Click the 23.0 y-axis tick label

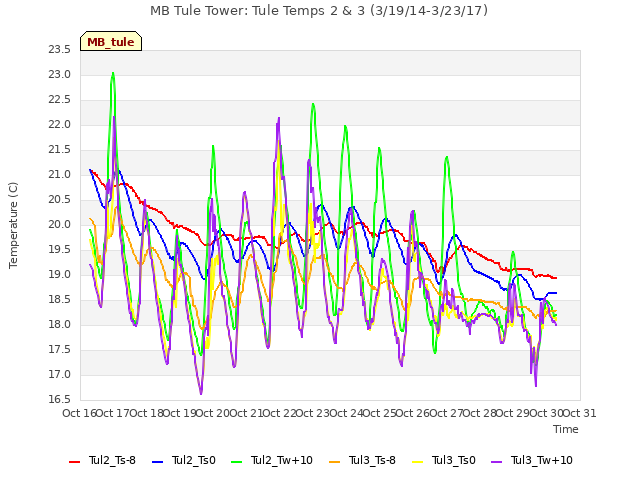(60, 75)
